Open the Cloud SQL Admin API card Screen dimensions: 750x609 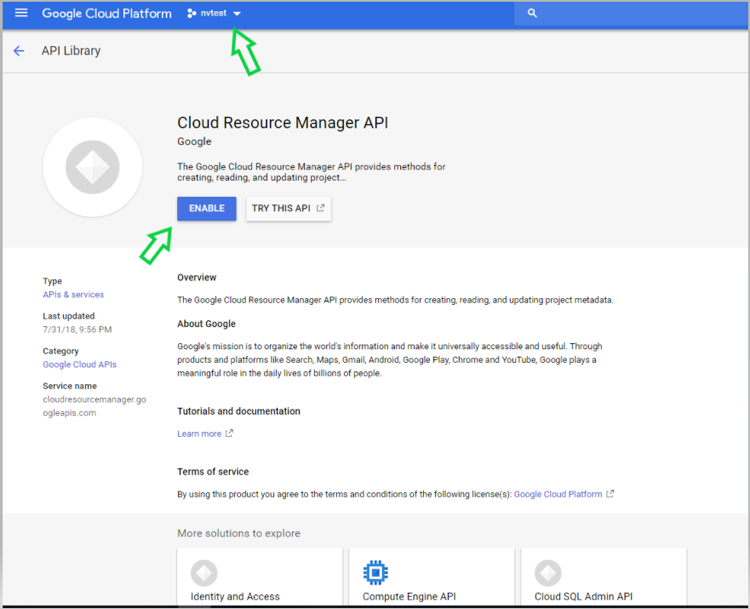(583, 596)
